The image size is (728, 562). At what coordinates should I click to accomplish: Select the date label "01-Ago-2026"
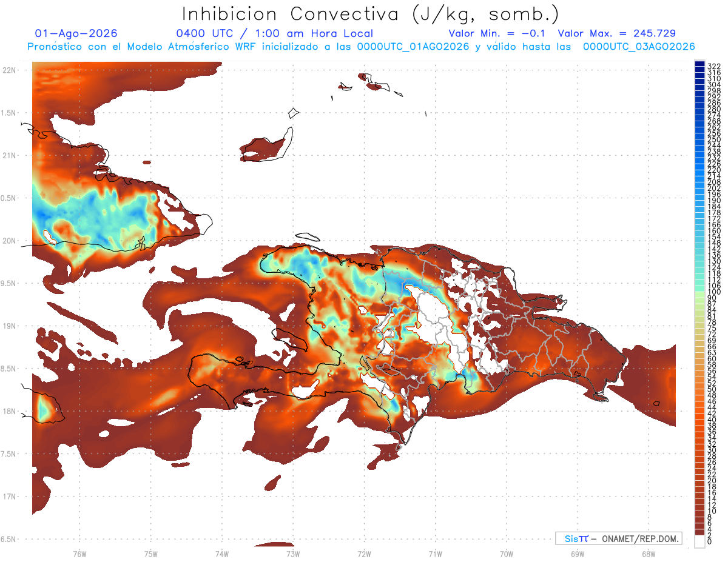[76, 33]
